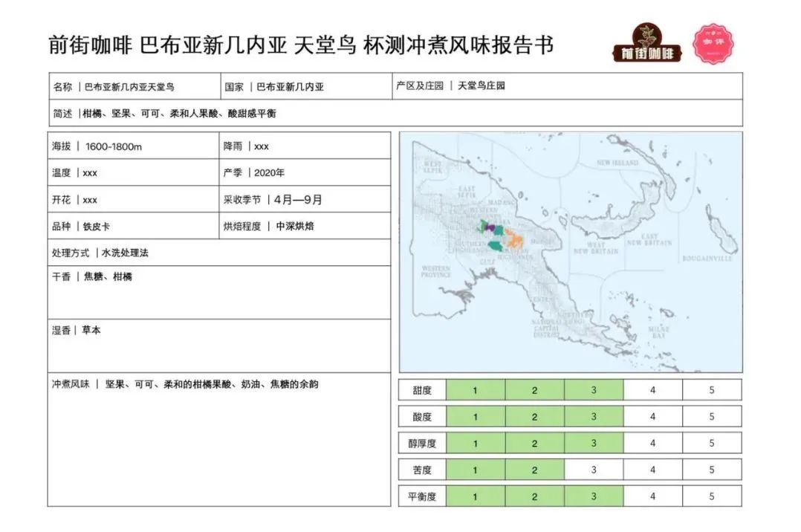Screen dimensions: 801x532
Task: Select the 产区及庄园 天堂鸟庄园 cell
Action: pyautogui.click(x=568, y=86)
